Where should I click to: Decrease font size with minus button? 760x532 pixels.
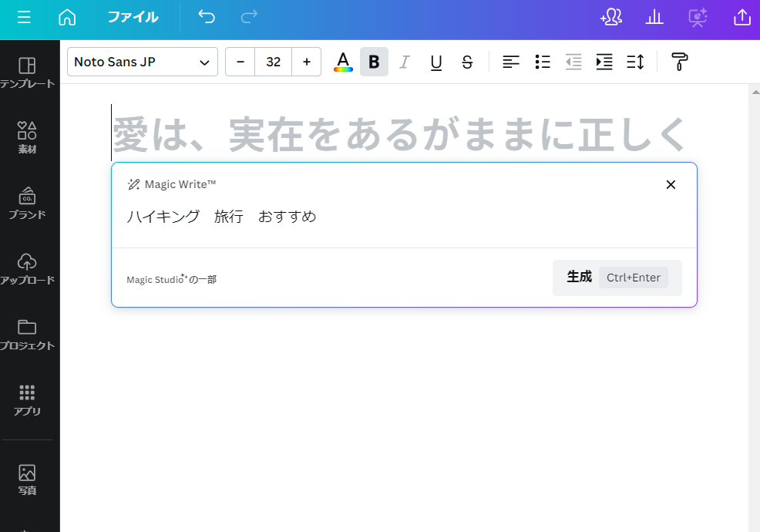tap(240, 62)
